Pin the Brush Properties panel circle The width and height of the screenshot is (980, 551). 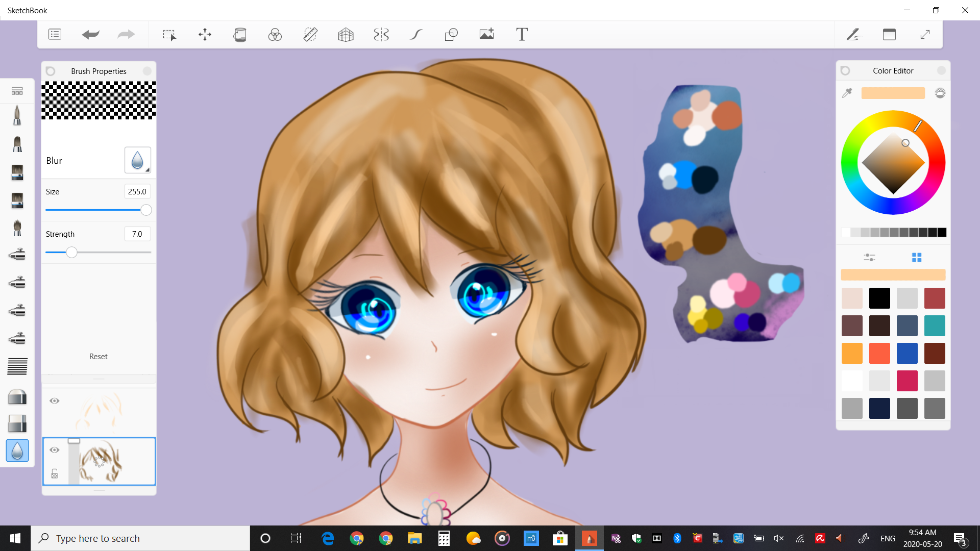[51, 71]
